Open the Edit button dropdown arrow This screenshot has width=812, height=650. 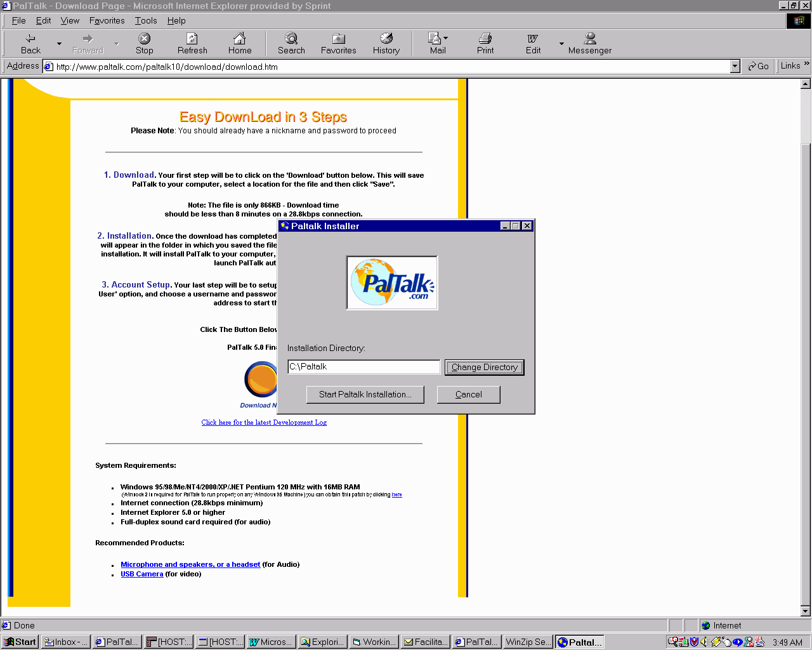[561, 44]
